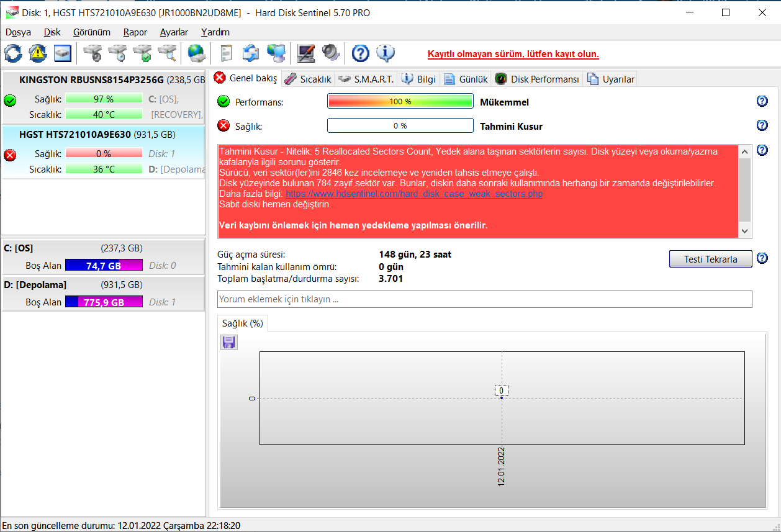Click help icon beside the red warning text

coord(762,150)
